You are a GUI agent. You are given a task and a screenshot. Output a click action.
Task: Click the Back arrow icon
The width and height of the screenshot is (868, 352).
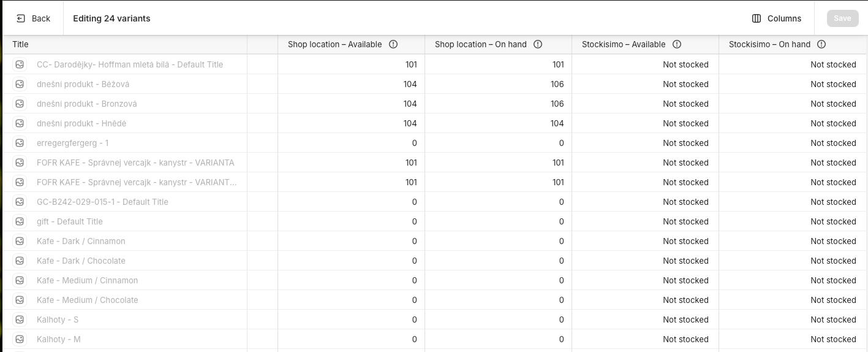21,18
